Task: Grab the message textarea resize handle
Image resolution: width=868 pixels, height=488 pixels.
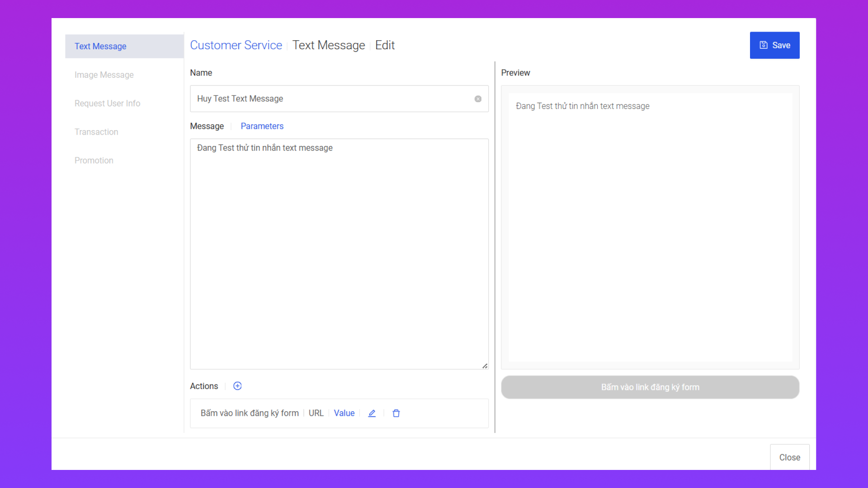Action: (485, 366)
